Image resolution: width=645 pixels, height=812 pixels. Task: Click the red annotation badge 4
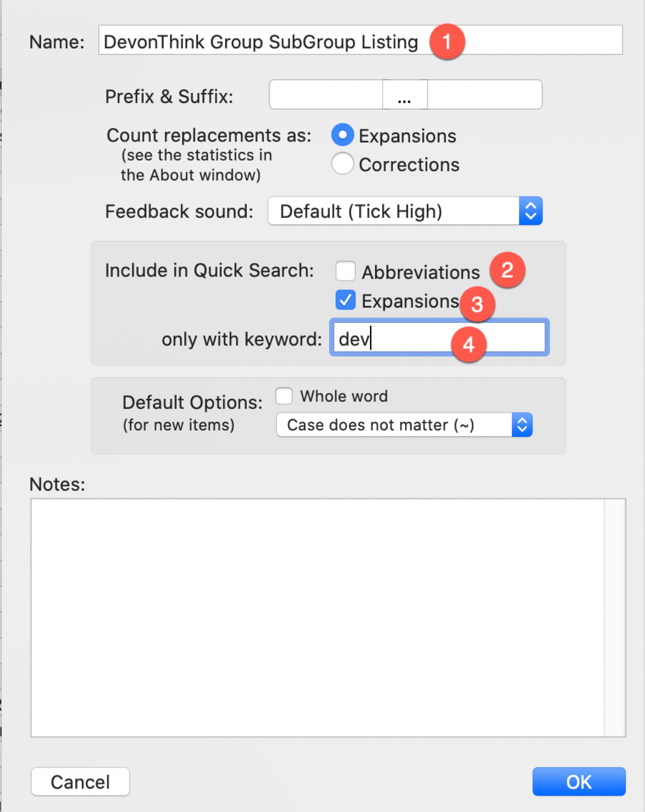tap(469, 344)
